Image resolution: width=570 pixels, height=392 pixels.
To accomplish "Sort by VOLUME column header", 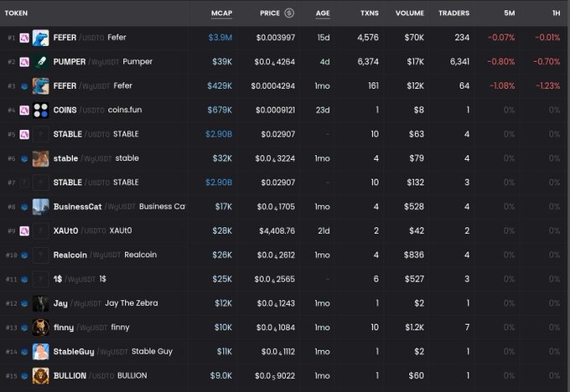I will coord(410,13).
